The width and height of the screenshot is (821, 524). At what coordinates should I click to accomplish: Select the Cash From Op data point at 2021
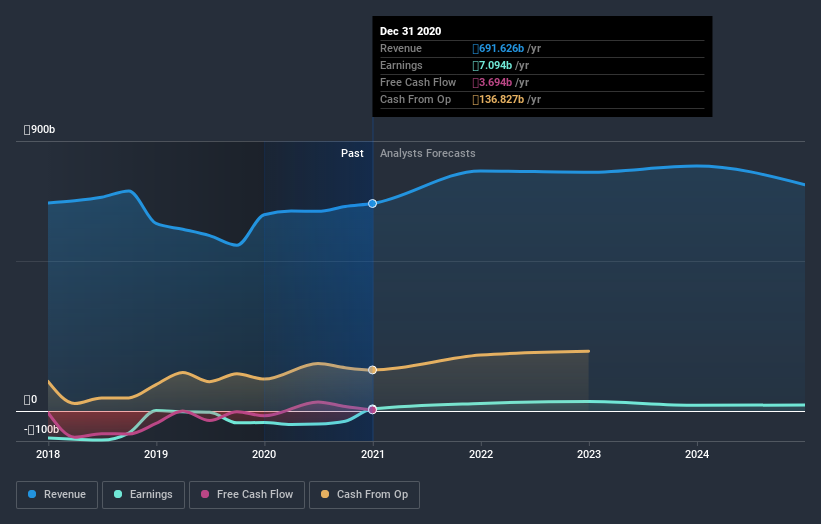coord(372,370)
